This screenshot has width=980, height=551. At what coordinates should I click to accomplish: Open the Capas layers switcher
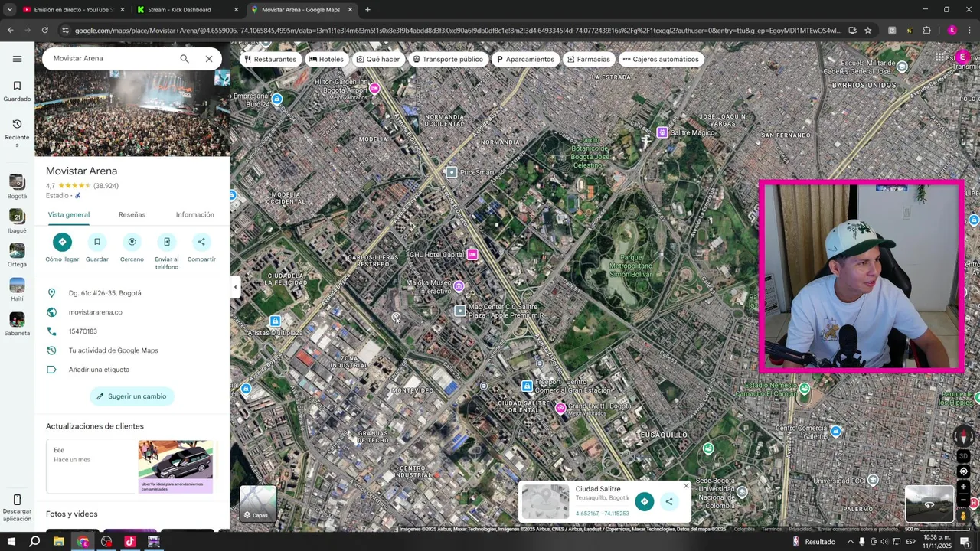pos(258,503)
